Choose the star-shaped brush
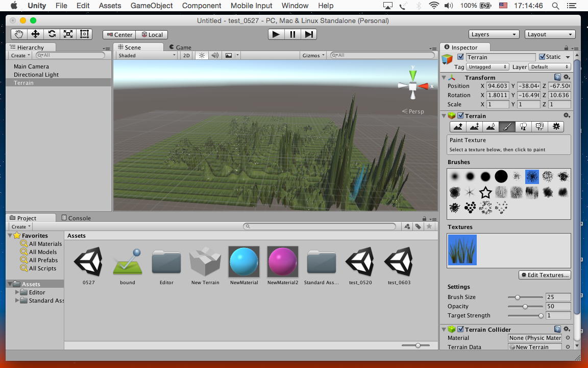 tap(485, 192)
